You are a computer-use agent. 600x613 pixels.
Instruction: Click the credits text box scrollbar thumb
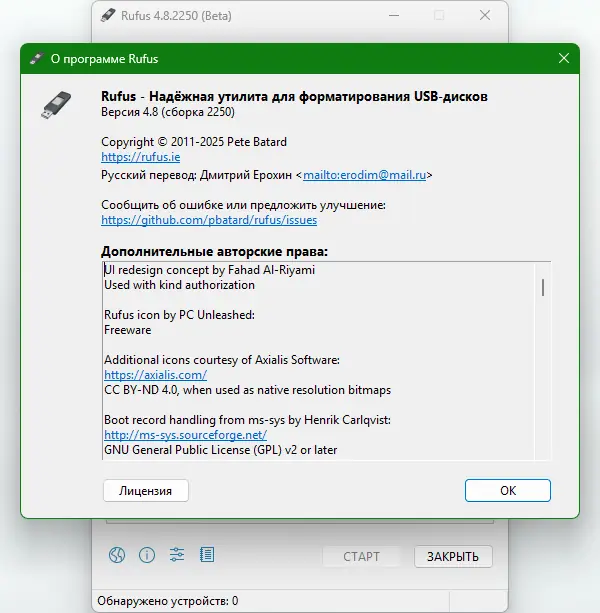tap(543, 287)
